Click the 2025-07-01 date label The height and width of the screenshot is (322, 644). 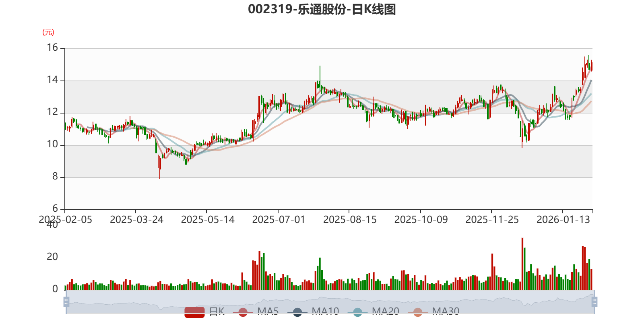[x=279, y=220]
